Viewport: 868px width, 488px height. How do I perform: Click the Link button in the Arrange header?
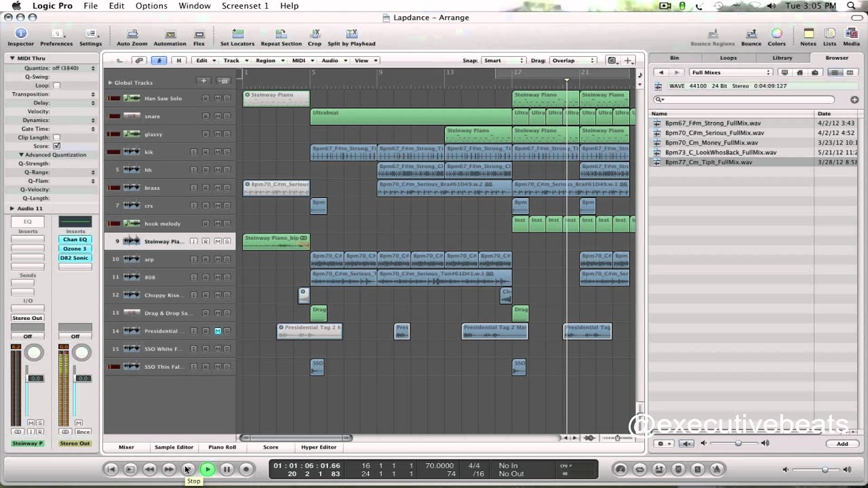pyautogui.click(x=139, y=60)
